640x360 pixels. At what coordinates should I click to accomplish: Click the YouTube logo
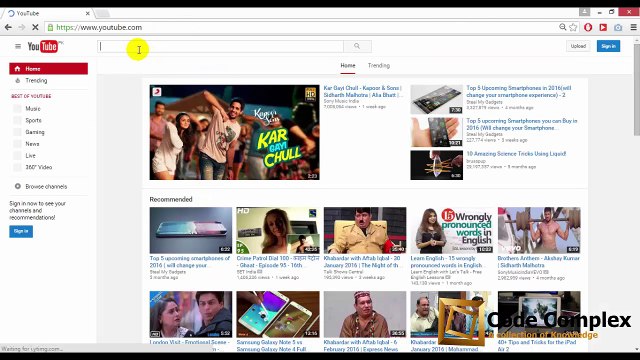(x=44, y=46)
